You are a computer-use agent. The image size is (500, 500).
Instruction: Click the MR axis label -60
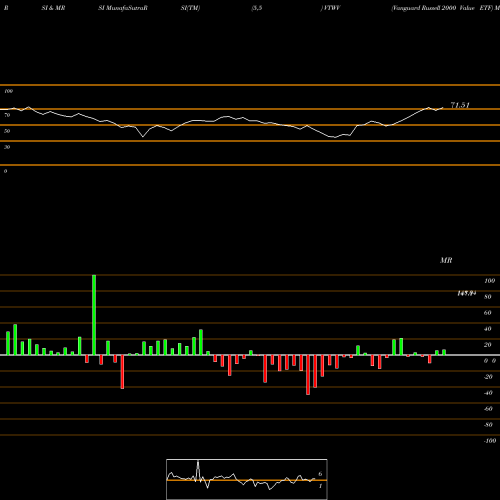pos(488,409)
